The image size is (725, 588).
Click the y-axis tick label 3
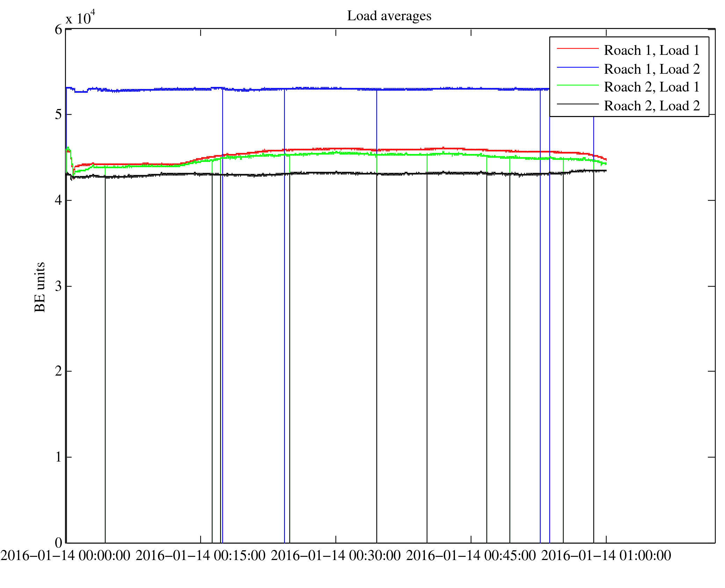pos(58,286)
